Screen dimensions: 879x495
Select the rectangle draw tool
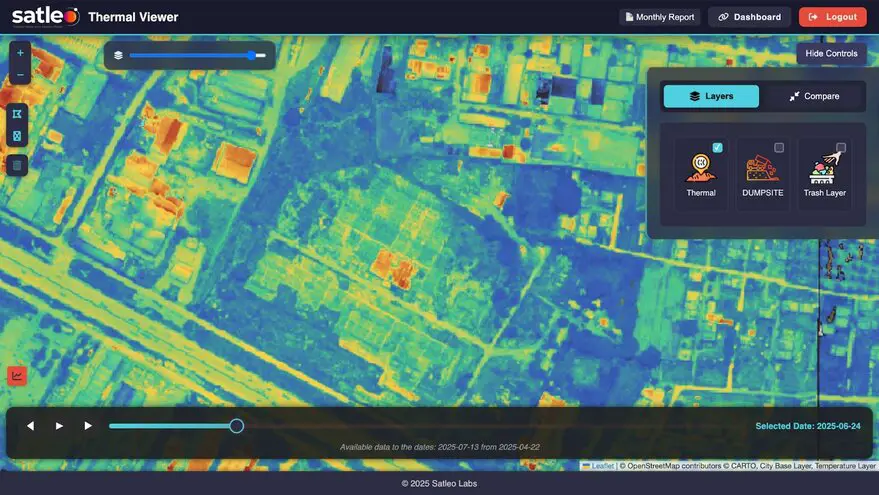(17, 135)
